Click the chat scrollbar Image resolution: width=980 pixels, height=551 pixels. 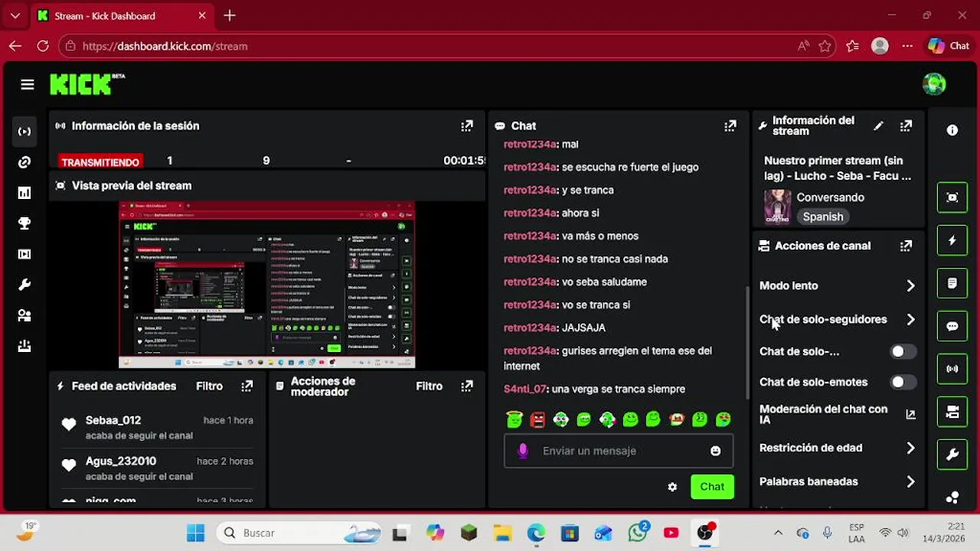[x=748, y=342]
